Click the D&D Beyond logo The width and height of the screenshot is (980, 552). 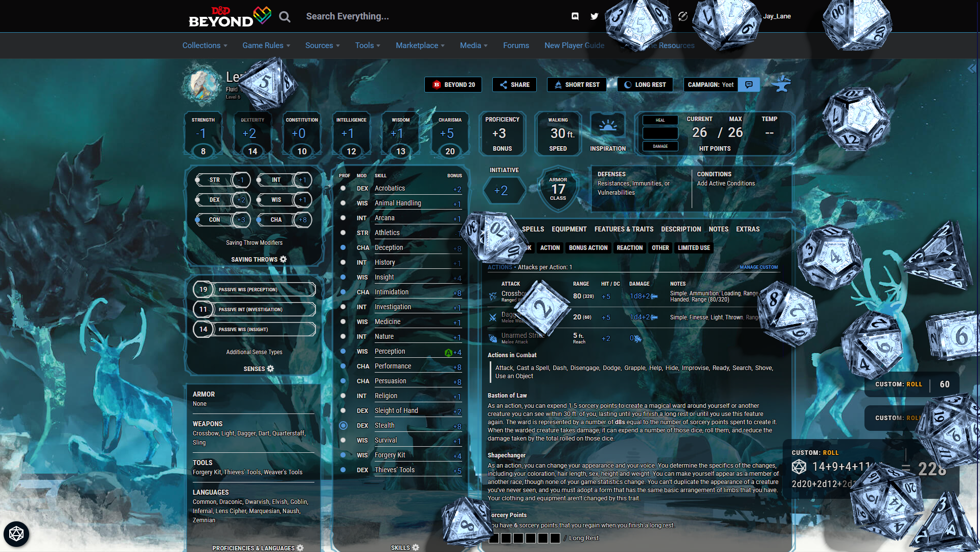point(230,17)
